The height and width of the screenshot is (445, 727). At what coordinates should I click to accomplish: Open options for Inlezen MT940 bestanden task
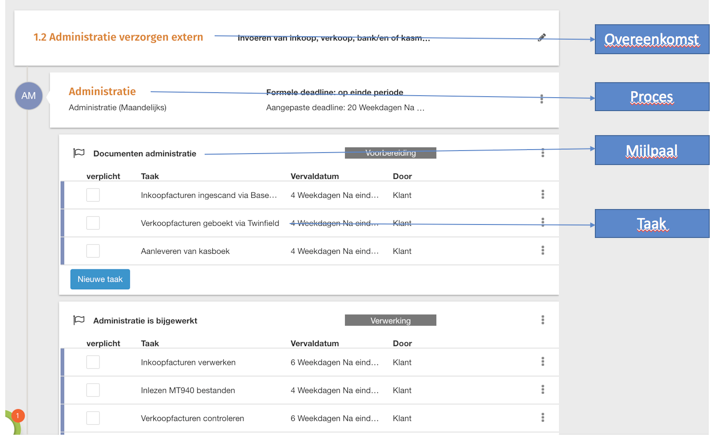(543, 390)
